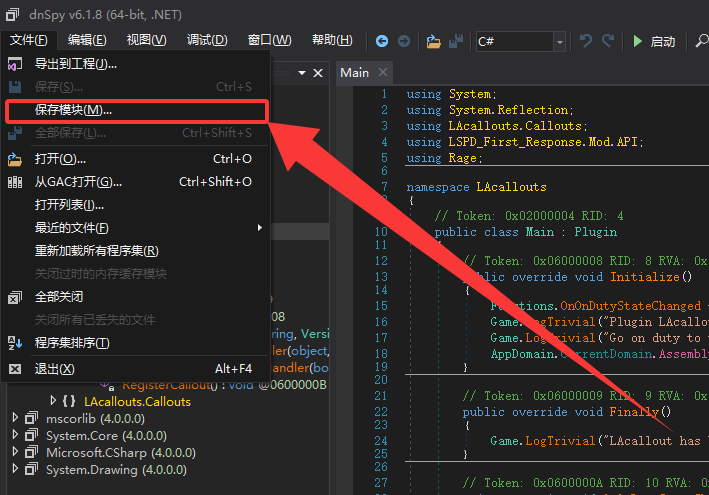Click the RegisterCallout method icon
This screenshot has width=709, height=495.
(x=108, y=386)
